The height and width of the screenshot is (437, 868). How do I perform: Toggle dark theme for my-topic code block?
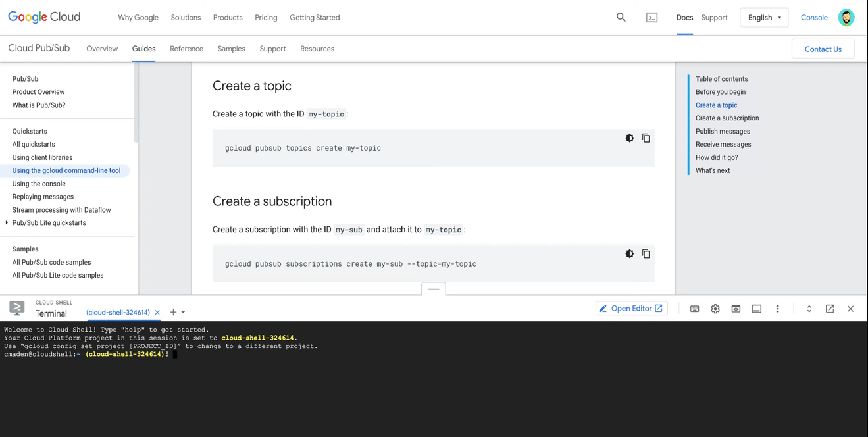[x=630, y=138]
